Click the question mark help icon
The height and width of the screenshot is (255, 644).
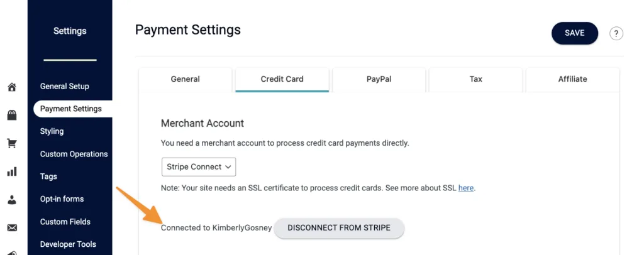tap(616, 34)
